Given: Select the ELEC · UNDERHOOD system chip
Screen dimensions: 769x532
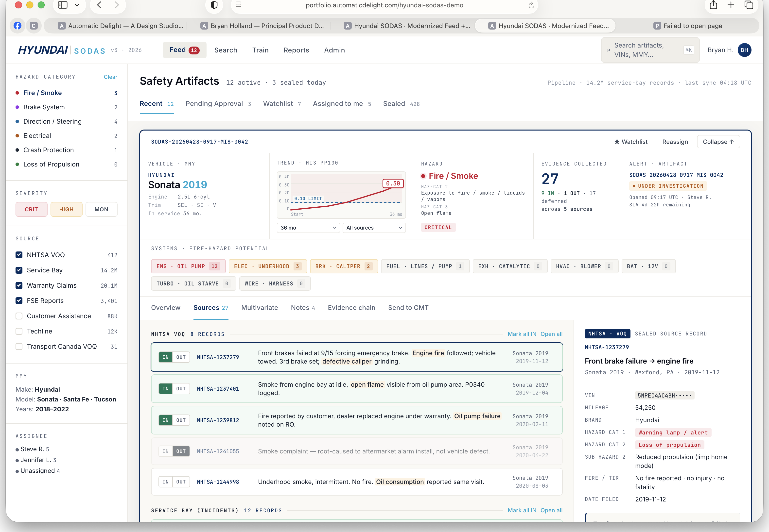Looking at the screenshot, I should [268, 266].
